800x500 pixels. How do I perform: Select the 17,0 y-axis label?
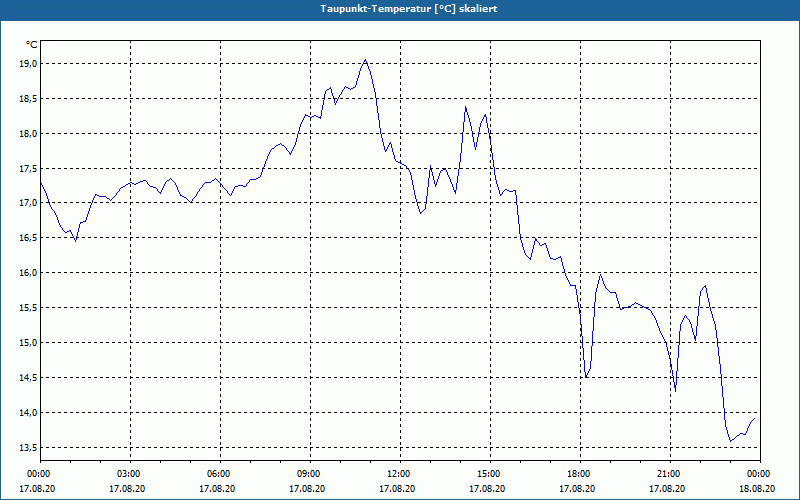pyautogui.click(x=29, y=203)
